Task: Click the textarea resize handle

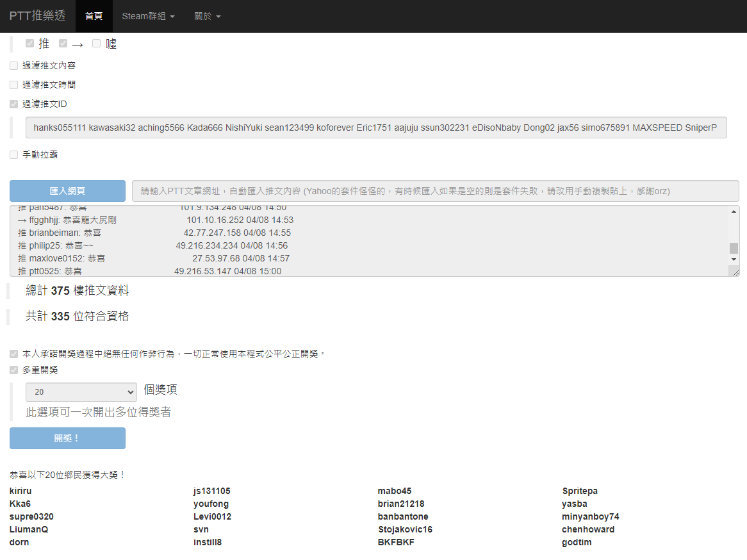Action: [735, 272]
